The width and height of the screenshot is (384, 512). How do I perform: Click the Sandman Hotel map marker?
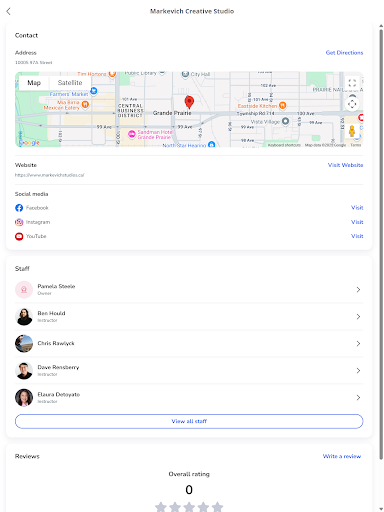(132, 134)
